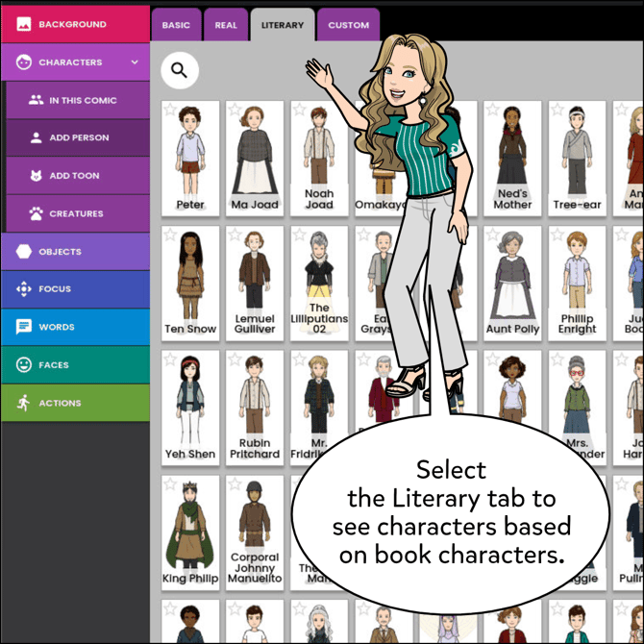644x644 pixels.
Task: Favorite the Peter character star
Action: coord(170,110)
